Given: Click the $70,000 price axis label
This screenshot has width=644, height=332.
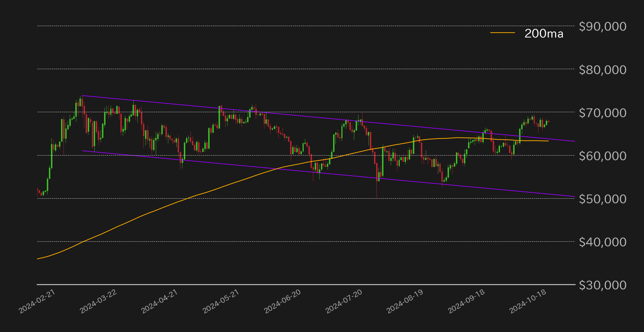Looking at the screenshot, I should click(x=603, y=113).
